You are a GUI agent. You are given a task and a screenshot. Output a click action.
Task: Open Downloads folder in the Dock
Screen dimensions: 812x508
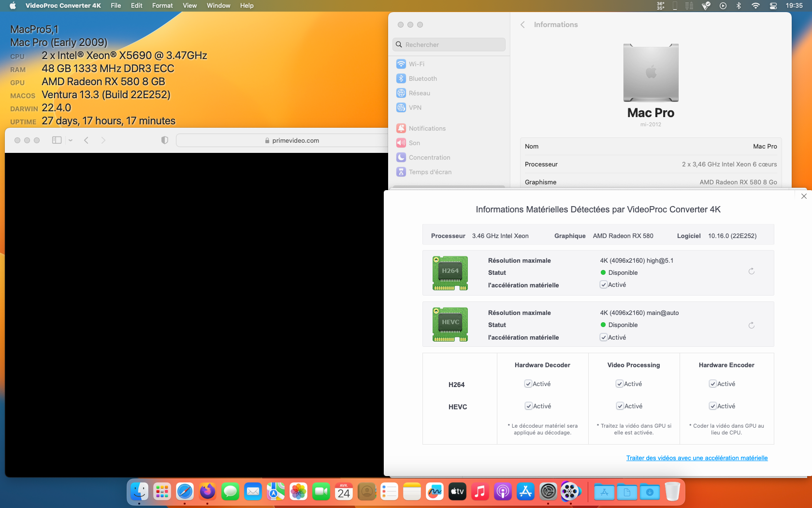(x=650, y=492)
